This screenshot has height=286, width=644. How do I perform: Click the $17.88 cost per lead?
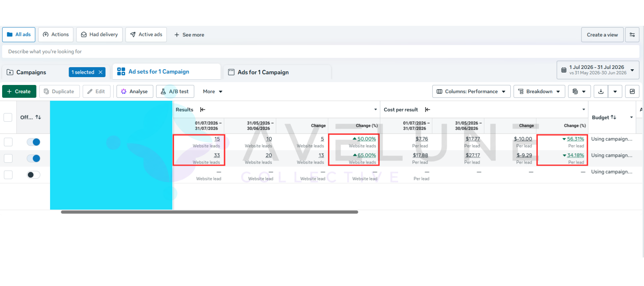[420, 156]
